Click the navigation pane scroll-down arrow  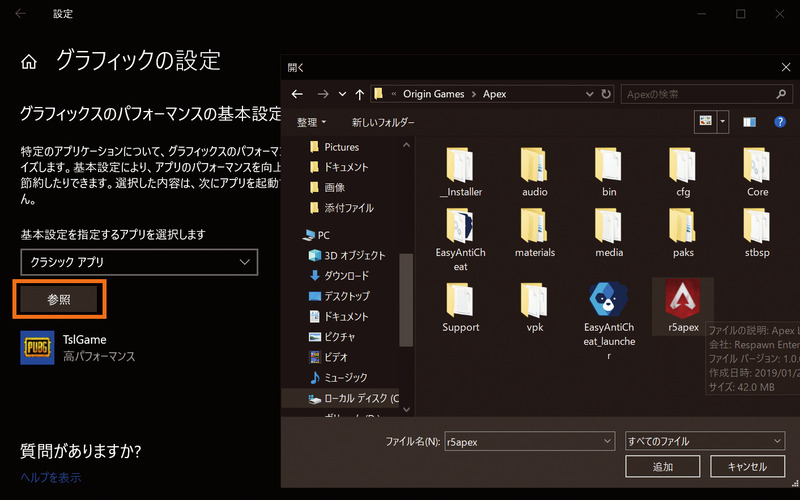point(406,409)
